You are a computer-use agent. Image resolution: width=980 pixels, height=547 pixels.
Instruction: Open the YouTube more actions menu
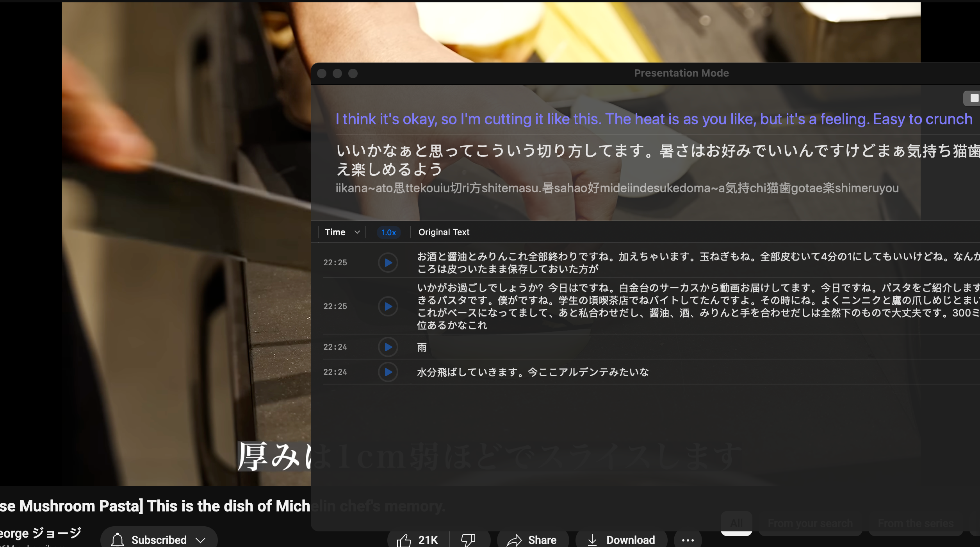(x=688, y=540)
